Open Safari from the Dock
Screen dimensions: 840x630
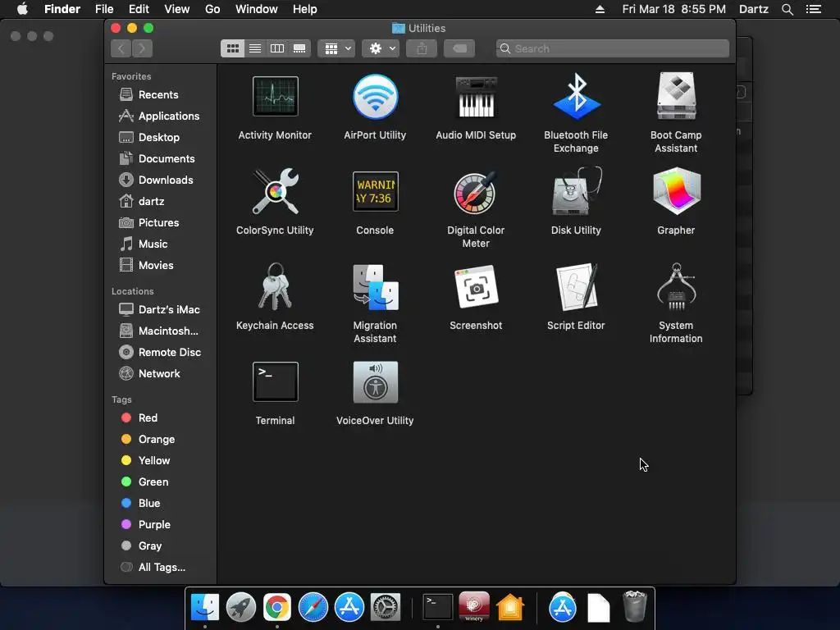(313, 607)
